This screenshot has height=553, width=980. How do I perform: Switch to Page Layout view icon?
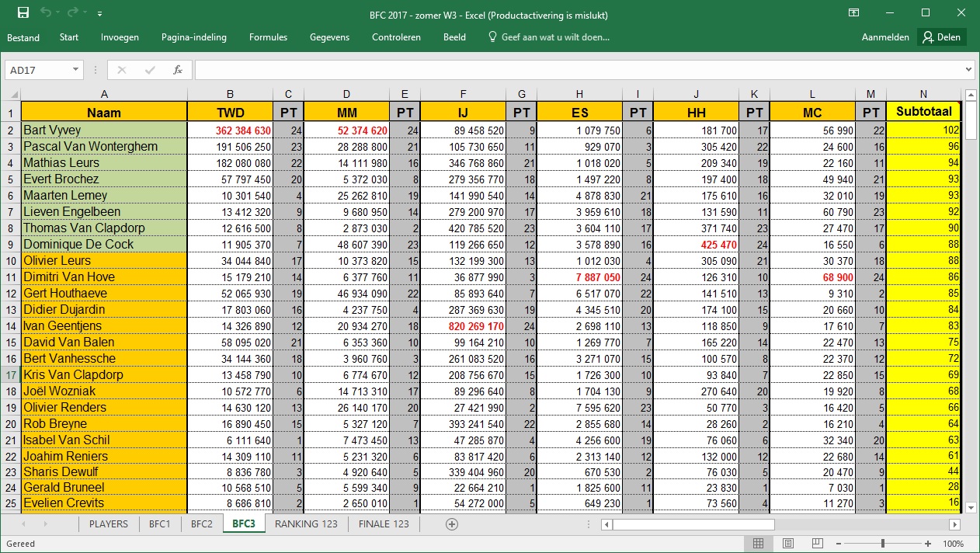click(787, 544)
